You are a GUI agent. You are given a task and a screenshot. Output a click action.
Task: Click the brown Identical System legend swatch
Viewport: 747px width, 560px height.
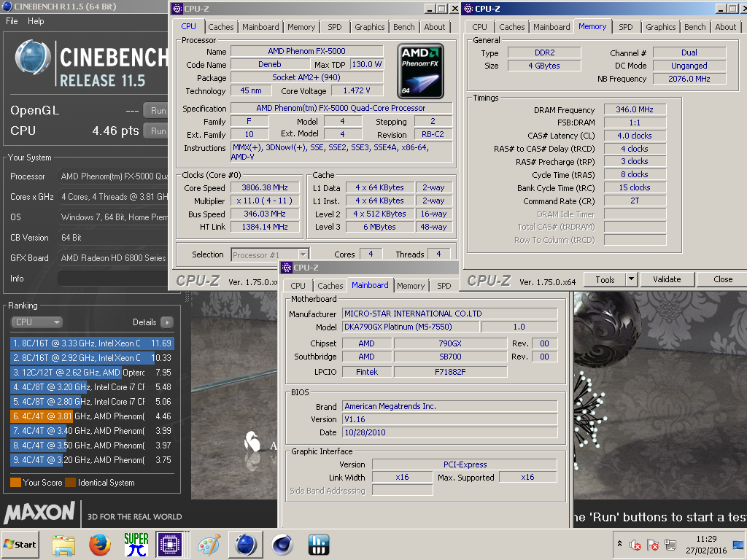[x=71, y=483]
